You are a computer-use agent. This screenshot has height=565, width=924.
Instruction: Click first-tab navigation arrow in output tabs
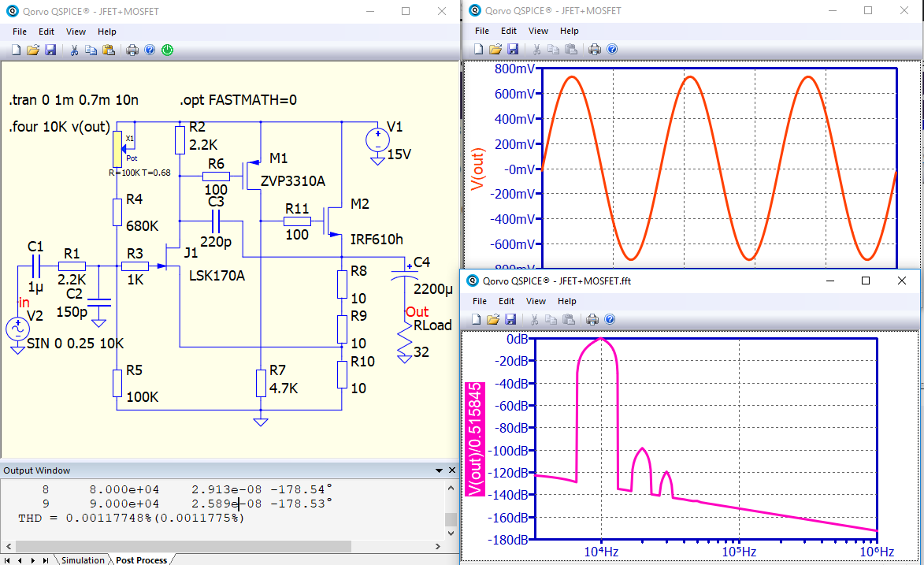coord(7,560)
